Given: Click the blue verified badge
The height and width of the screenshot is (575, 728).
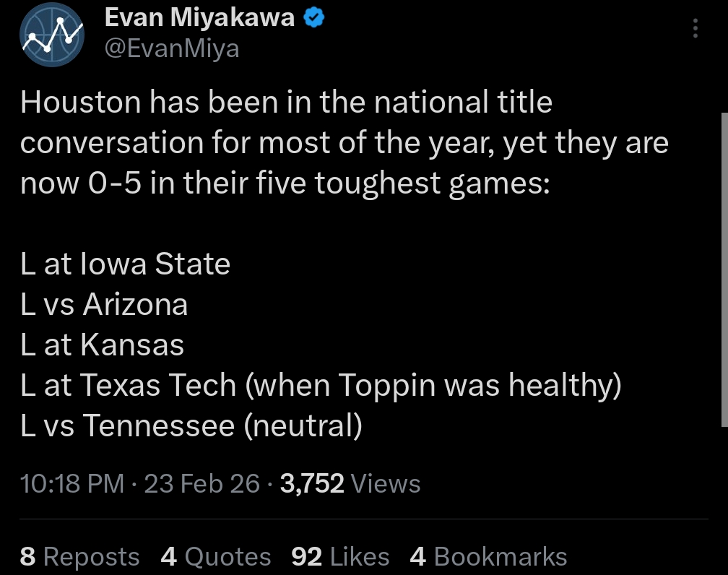Looking at the screenshot, I should 313,18.
